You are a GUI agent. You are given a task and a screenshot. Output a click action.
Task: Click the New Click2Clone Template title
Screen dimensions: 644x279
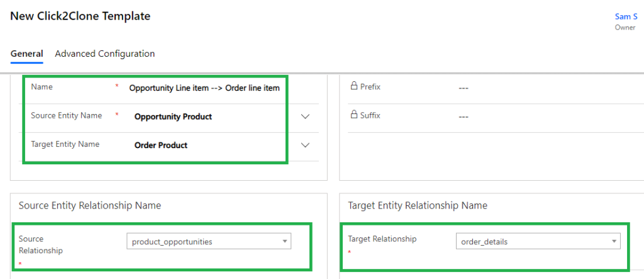[x=80, y=16]
